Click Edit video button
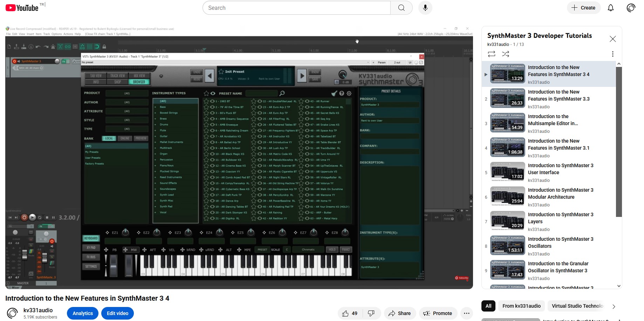This screenshot has width=644, height=321. point(117,313)
